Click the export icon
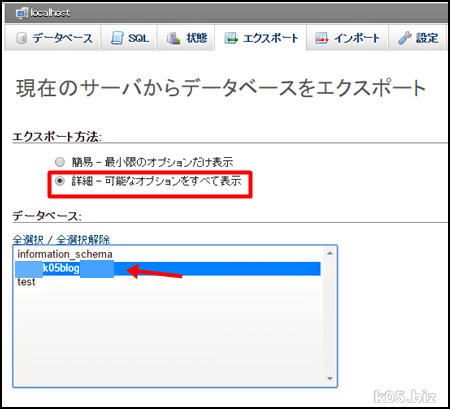450x409 pixels. pos(231,38)
